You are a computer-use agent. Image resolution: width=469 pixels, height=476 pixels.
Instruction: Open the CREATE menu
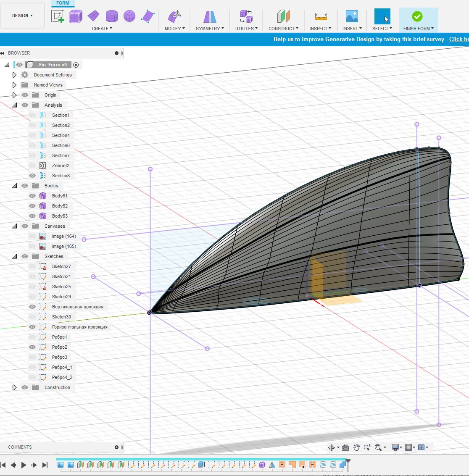pyautogui.click(x=102, y=28)
